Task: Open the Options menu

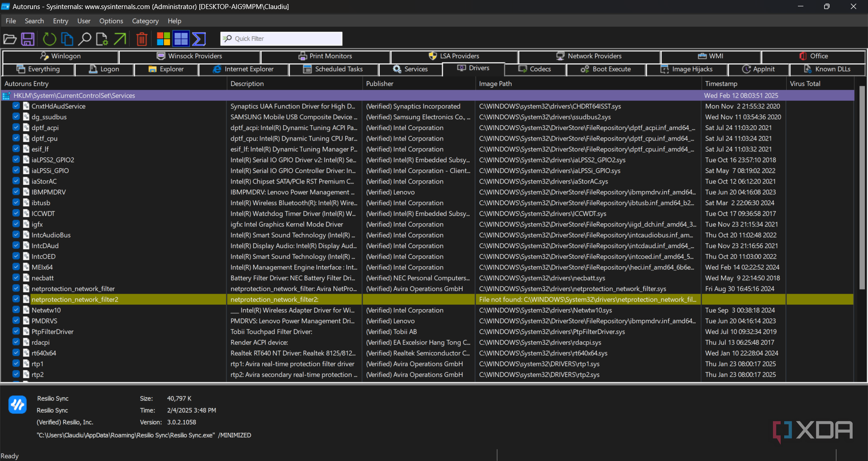Action: (111, 21)
